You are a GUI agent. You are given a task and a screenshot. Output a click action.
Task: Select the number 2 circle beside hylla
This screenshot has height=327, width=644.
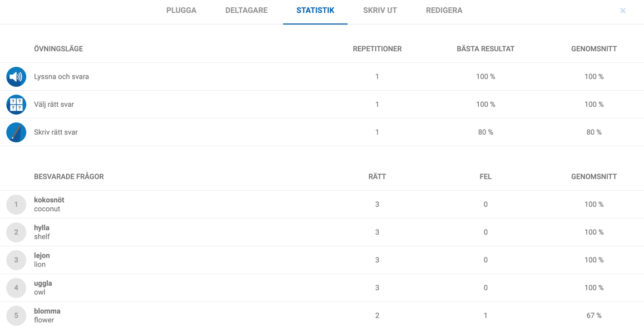(x=16, y=232)
